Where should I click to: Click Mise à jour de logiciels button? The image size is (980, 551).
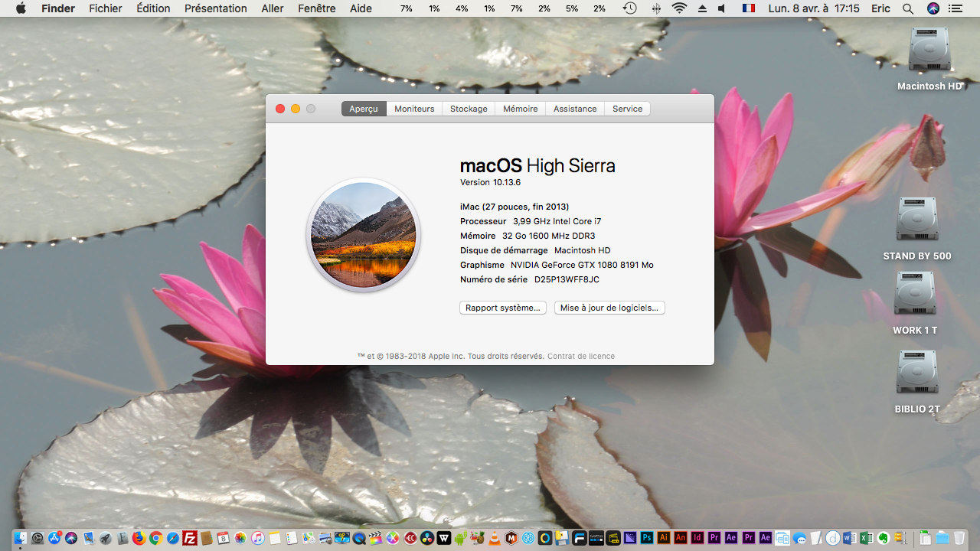609,308
